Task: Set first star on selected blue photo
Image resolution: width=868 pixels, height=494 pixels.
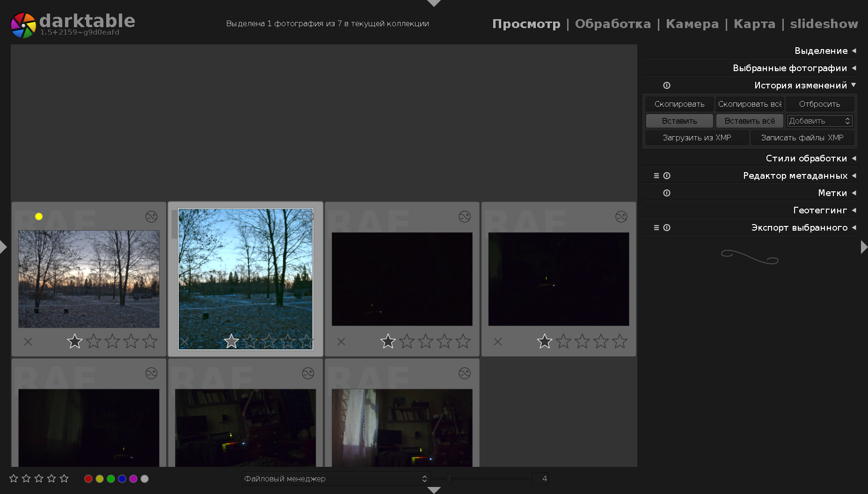Action: click(232, 341)
